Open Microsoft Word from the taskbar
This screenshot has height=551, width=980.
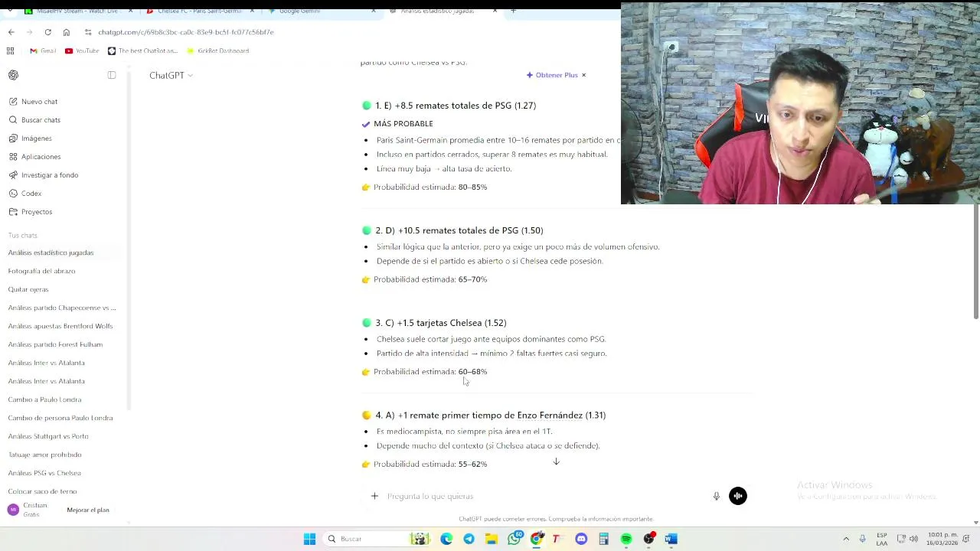[671, 539]
